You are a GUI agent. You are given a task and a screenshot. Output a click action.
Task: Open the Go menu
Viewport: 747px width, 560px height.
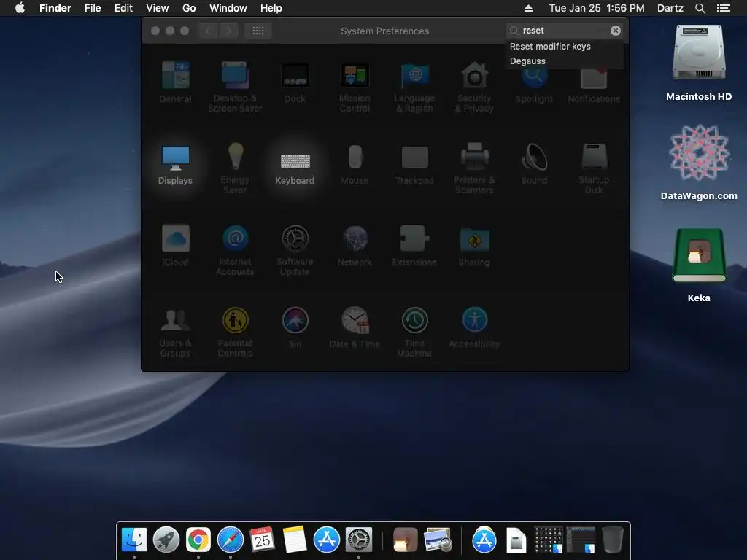189,8
